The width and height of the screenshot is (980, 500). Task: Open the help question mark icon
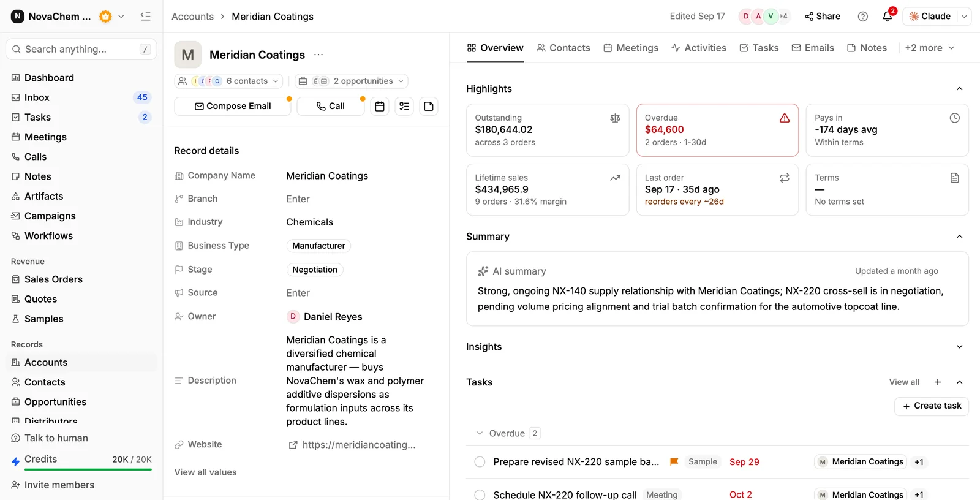coord(863,17)
